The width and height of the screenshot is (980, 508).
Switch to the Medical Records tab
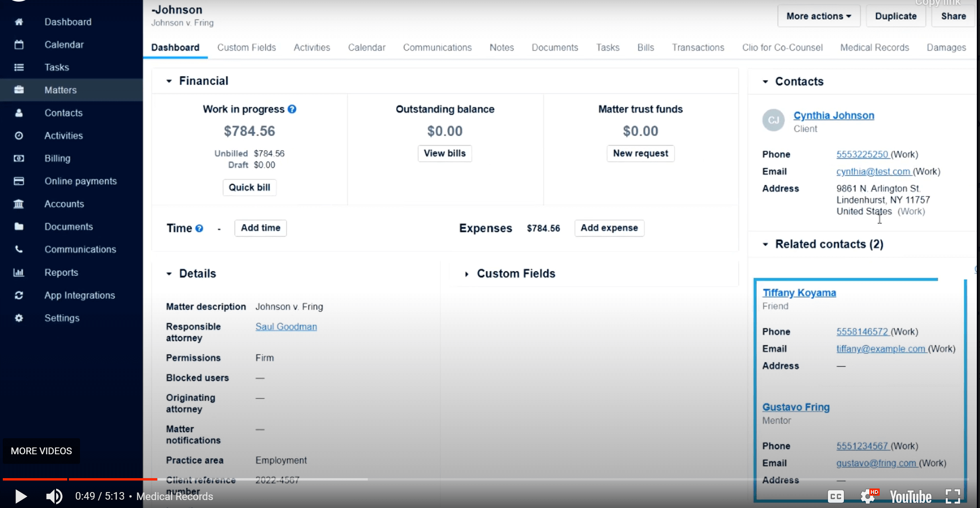875,47
